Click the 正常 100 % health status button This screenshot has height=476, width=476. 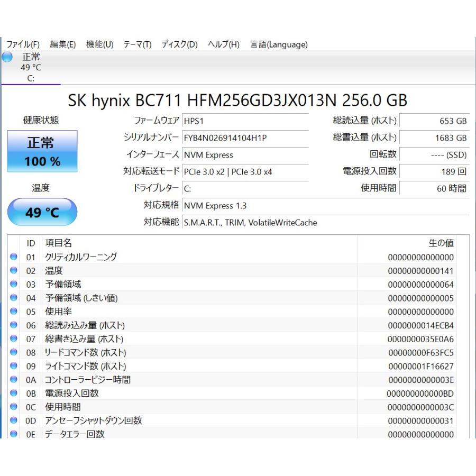pos(42,151)
